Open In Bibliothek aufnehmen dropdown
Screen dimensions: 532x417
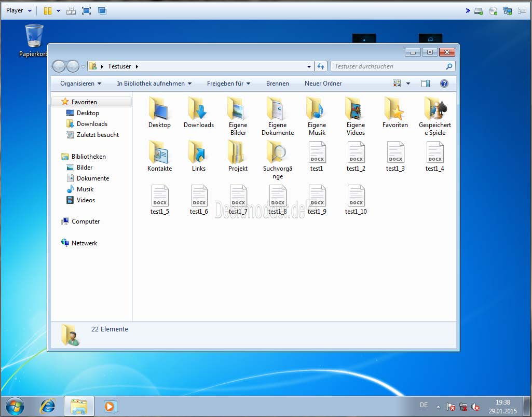click(x=154, y=84)
